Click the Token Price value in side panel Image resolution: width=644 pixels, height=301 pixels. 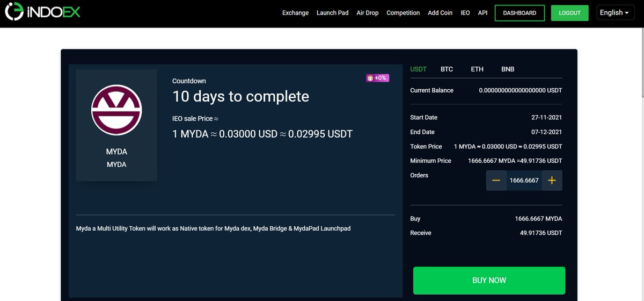coord(508,146)
